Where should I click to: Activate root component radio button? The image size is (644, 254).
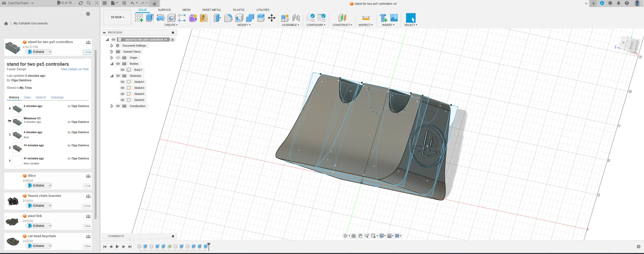[173, 40]
